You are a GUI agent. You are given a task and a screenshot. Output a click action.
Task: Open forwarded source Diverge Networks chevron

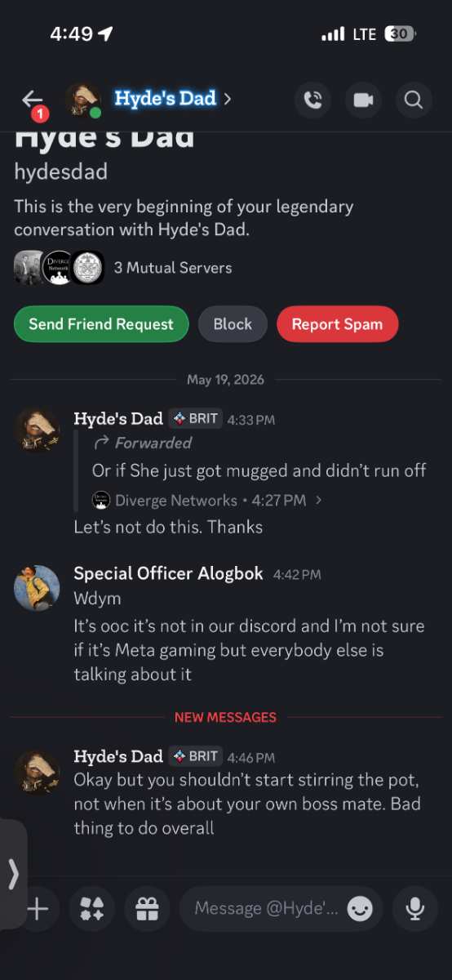(x=318, y=500)
